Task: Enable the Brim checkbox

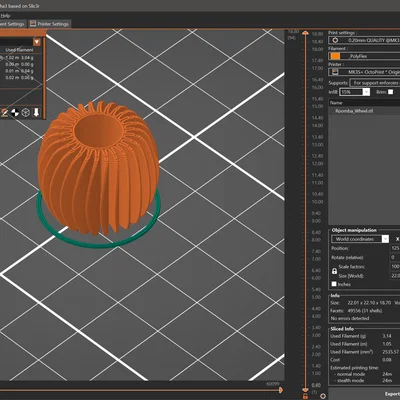Action: click(390, 92)
